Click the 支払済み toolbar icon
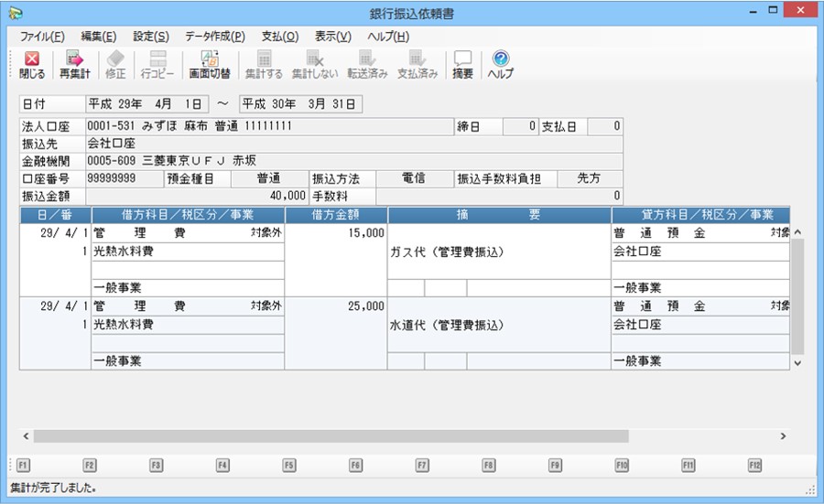 point(417,64)
